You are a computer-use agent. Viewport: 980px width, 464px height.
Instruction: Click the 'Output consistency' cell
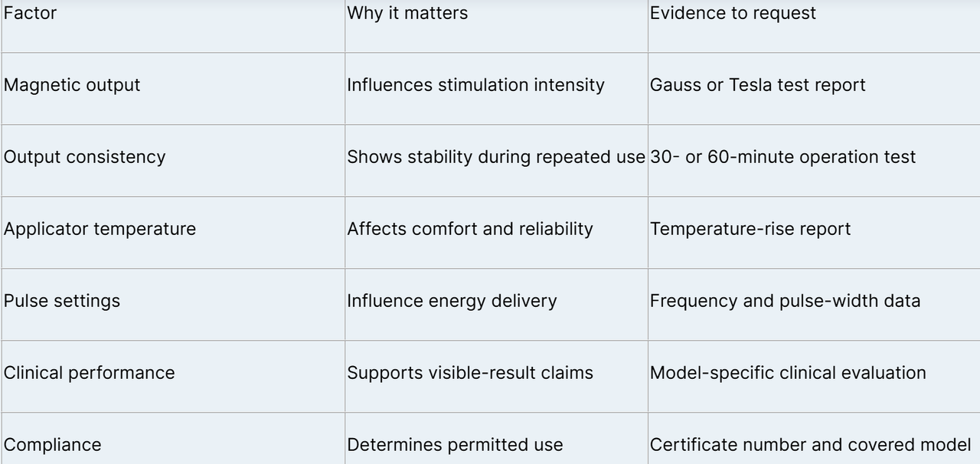(x=173, y=161)
